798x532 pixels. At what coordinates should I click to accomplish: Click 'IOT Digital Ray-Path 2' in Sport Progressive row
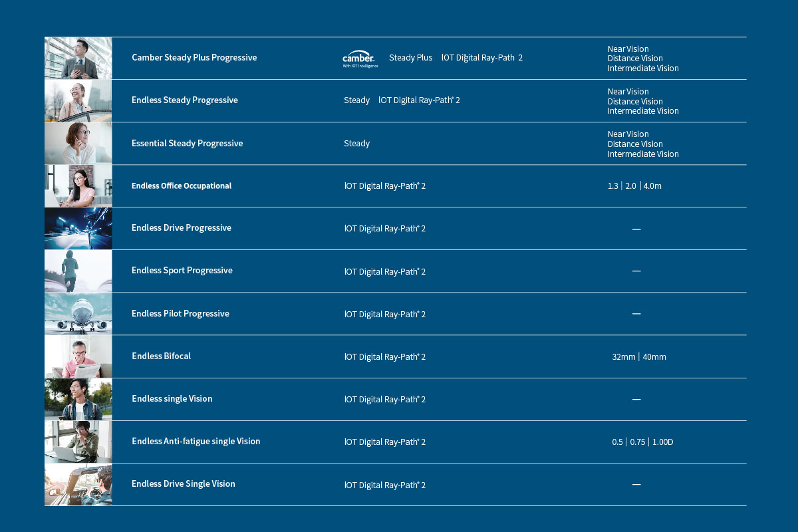[385, 272]
